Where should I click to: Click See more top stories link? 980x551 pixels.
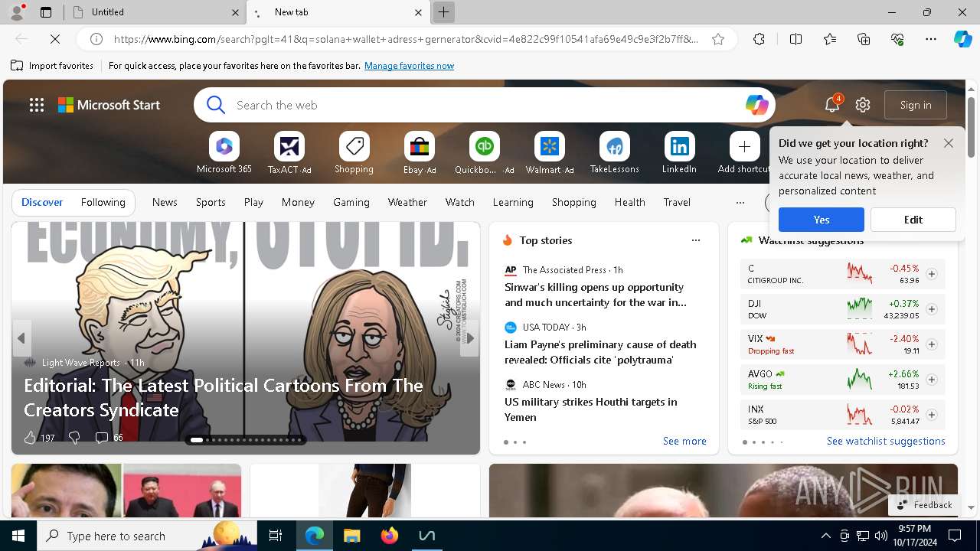[684, 441]
